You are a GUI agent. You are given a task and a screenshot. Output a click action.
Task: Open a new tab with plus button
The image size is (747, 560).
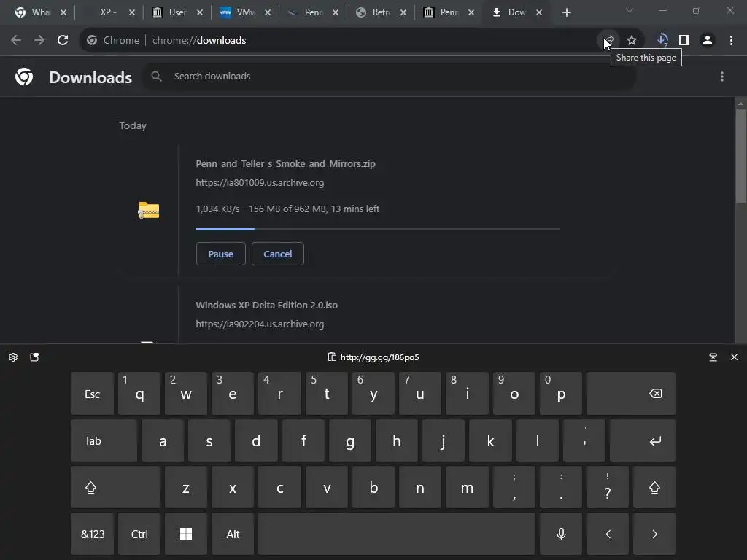point(566,13)
